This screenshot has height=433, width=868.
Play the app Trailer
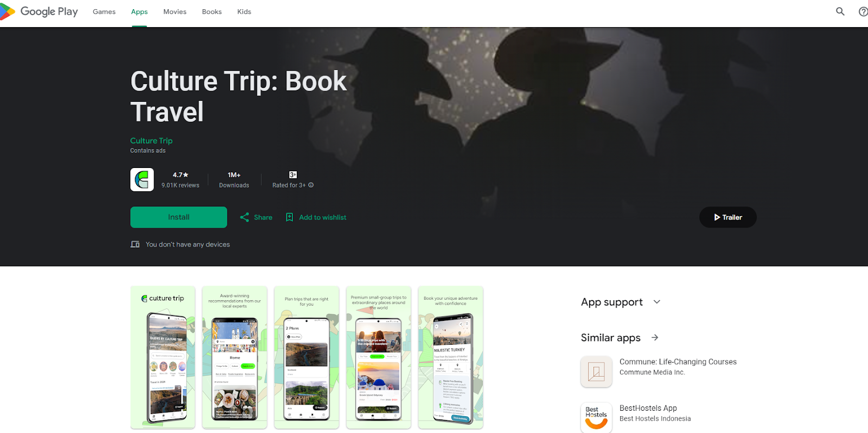727,217
